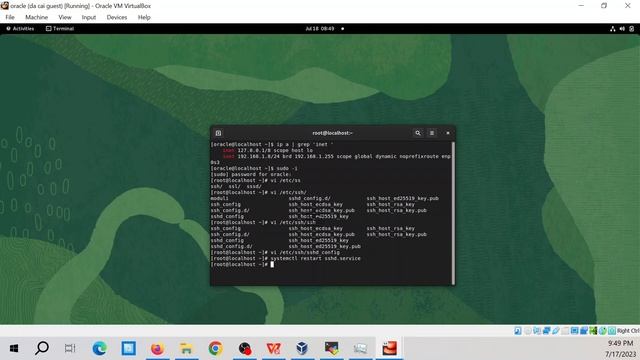Click the black-red circular app icon on taskbar
The height and width of the screenshot is (360, 640).
coord(244,348)
